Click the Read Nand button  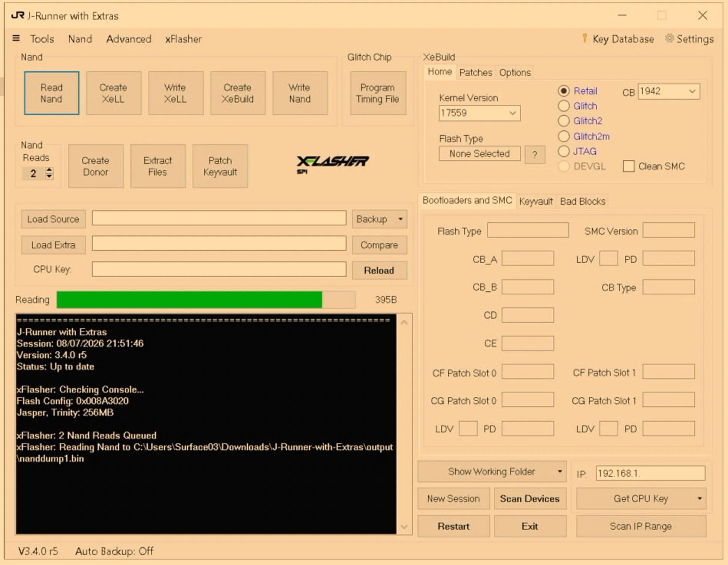[51, 93]
